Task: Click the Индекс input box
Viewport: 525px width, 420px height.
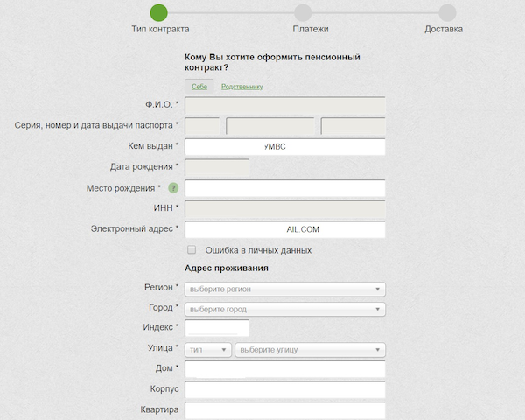Action: click(x=218, y=328)
